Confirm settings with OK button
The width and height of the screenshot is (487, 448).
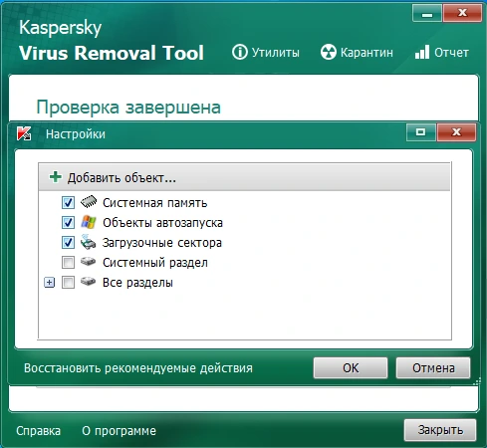pyautogui.click(x=351, y=368)
